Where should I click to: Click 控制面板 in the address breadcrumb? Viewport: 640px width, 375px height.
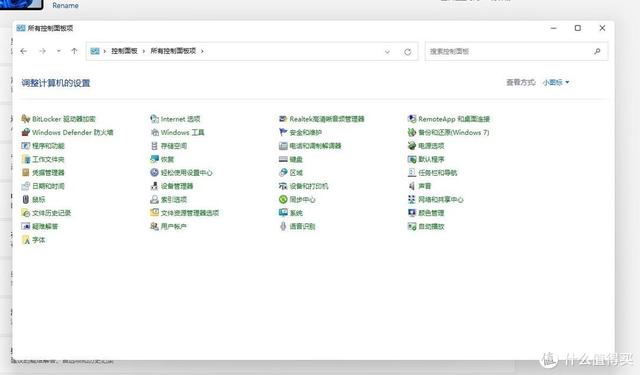tap(124, 51)
